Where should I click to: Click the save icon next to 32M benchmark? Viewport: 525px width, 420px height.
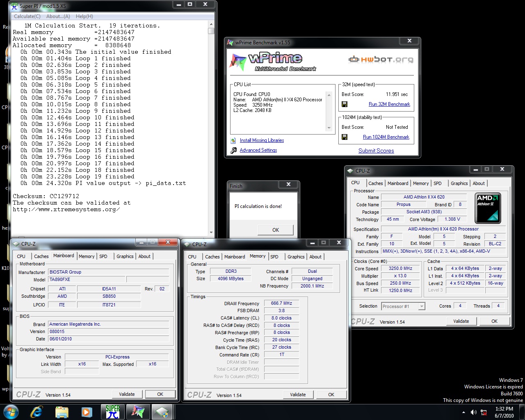tap(345, 104)
